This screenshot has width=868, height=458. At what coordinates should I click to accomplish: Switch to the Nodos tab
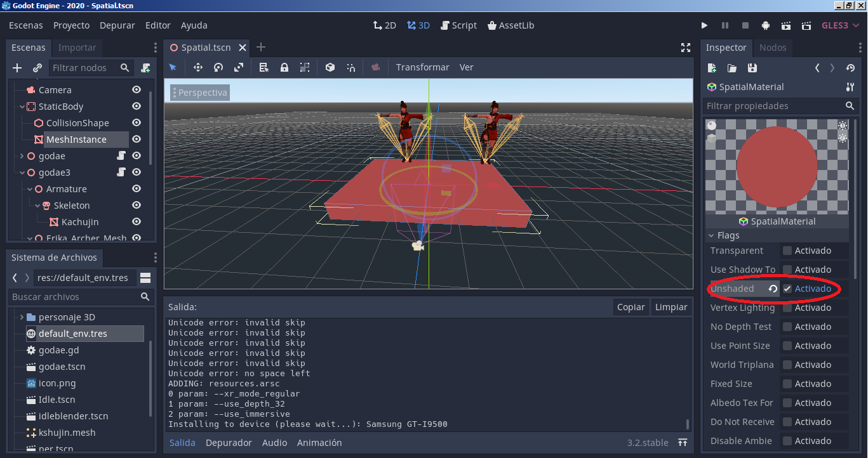(773, 48)
